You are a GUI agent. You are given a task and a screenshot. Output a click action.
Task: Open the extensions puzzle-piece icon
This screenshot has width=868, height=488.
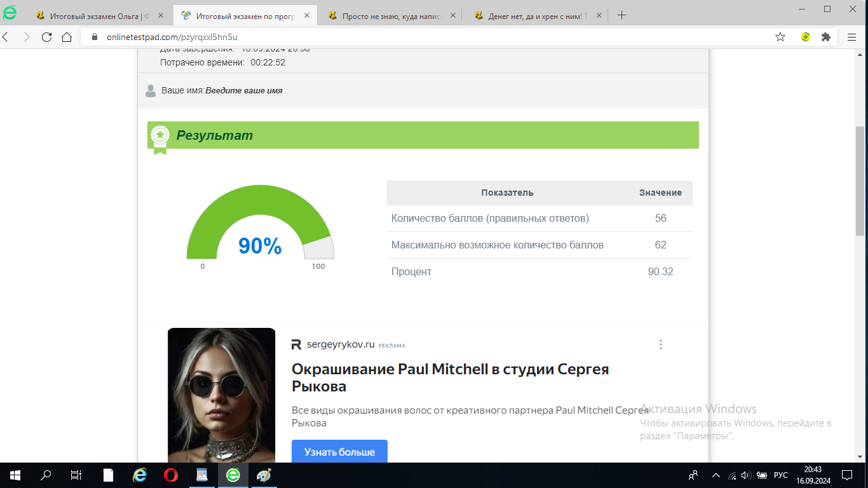point(826,37)
